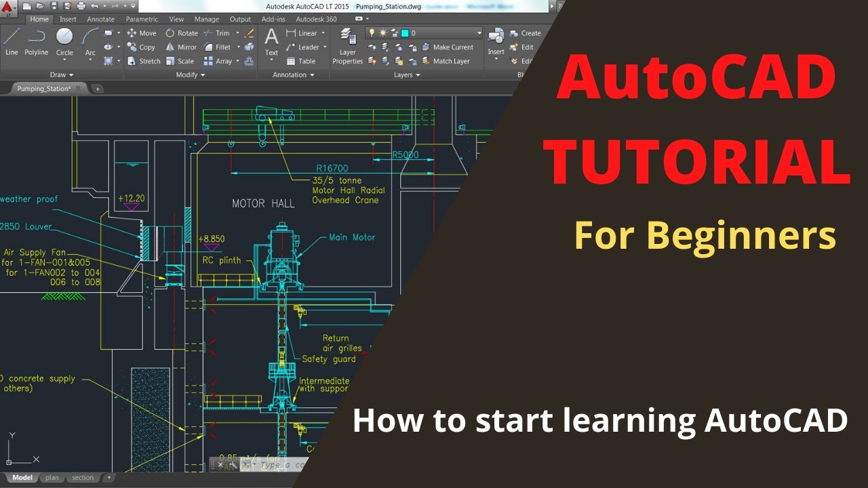Click the Save icon in quick access toolbar
Screen dimensions: 868x488
(x=54, y=5)
